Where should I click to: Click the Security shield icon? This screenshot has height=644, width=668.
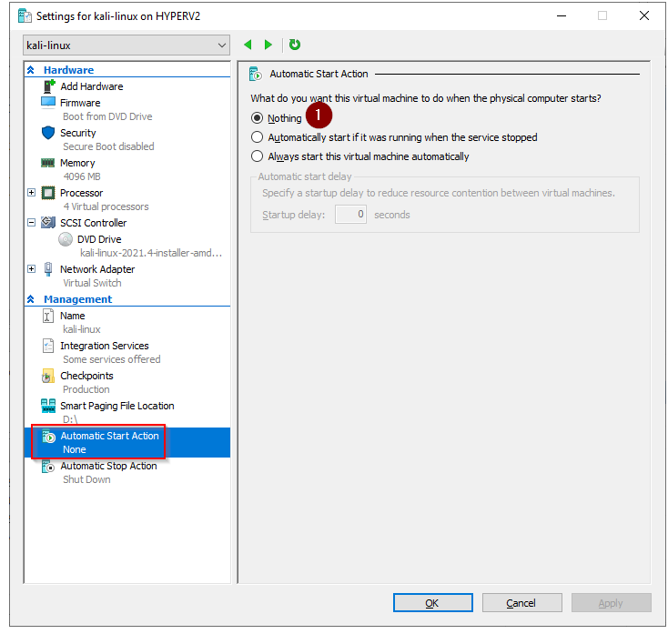coord(48,133)
